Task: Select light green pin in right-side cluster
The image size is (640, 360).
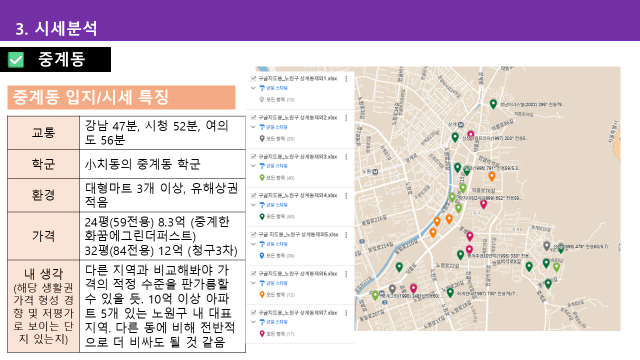Action: (x=556, y=267)
